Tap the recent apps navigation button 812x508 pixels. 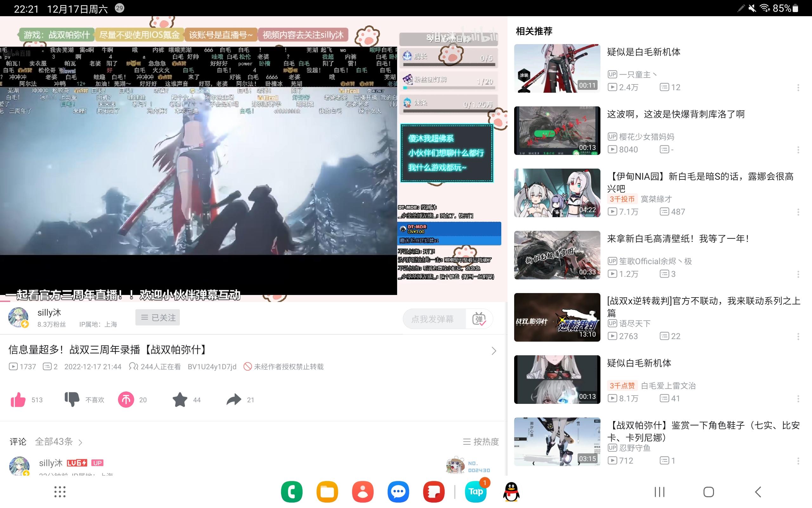point(659,492)
